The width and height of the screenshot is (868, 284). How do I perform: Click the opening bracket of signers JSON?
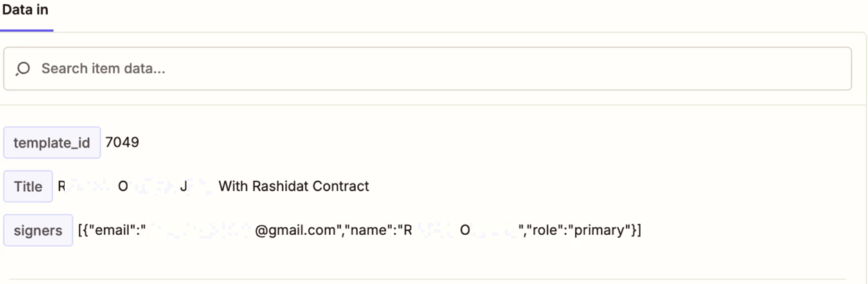click(x=80, y=230)
